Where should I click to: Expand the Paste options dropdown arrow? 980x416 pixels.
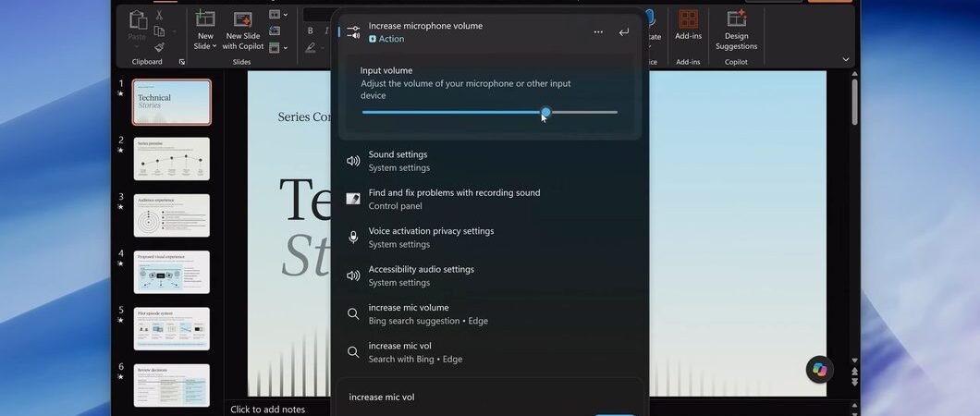point(137,47)
